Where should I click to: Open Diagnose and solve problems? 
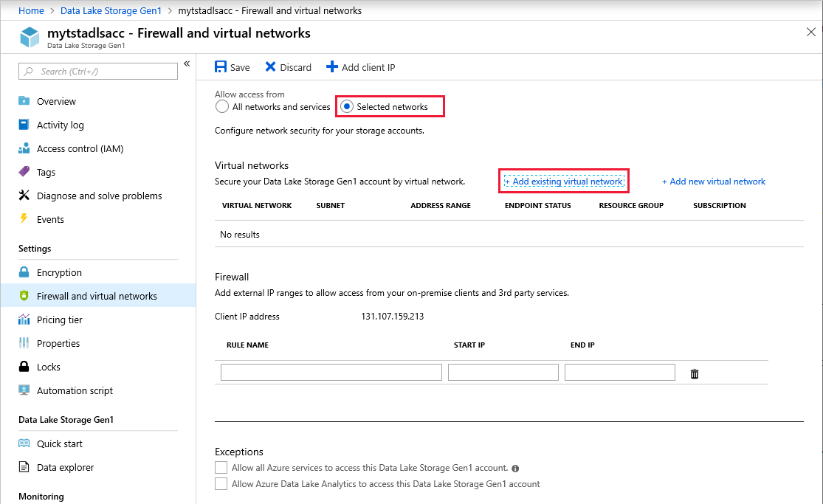99,196
